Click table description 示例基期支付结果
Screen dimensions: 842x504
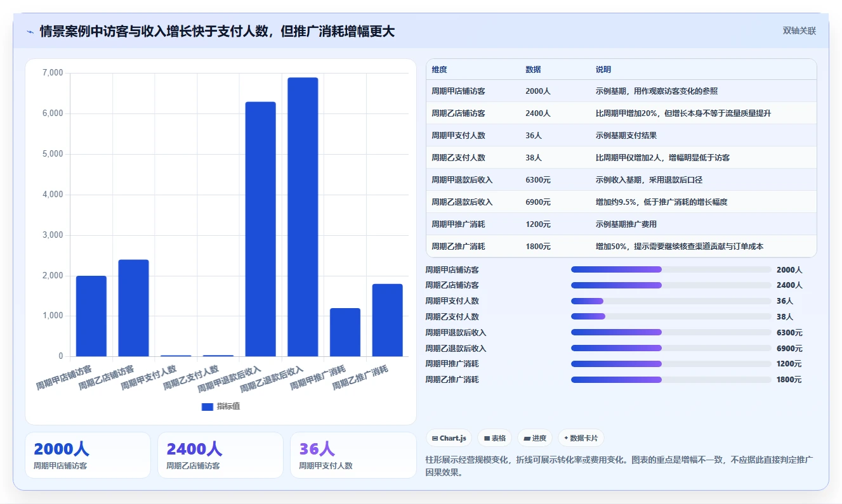(x=626, y=136)
